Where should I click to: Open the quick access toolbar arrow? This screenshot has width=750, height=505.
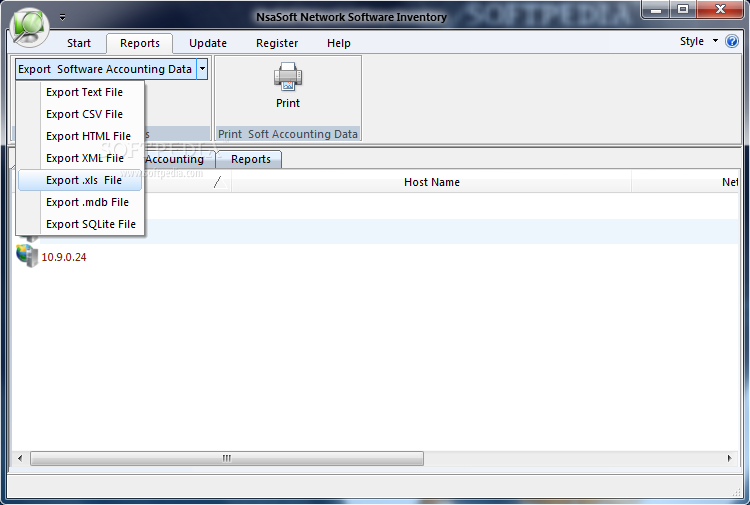coord(63,17)
